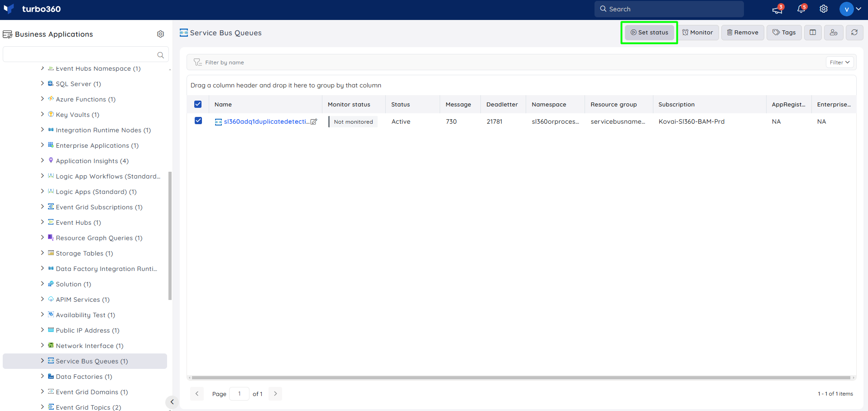The image size is (868, 411).
Task: Go to previous page arrow
Action: click(x=197, y=394)
